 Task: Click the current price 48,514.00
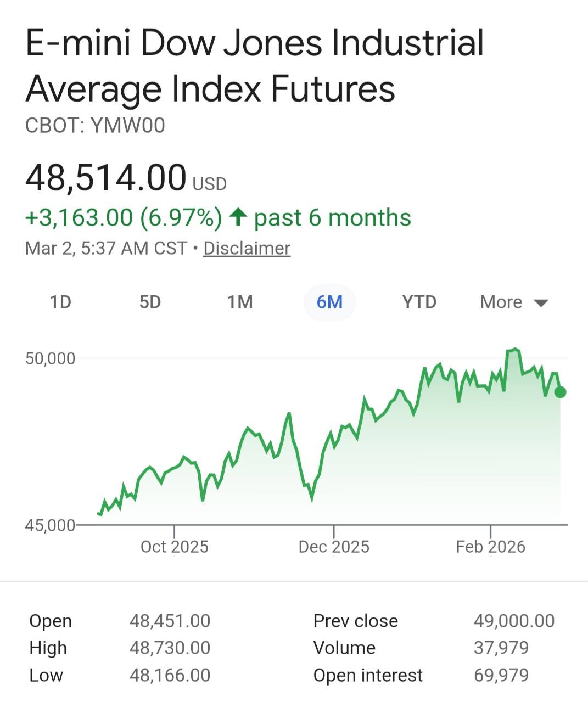coord(106,178)
